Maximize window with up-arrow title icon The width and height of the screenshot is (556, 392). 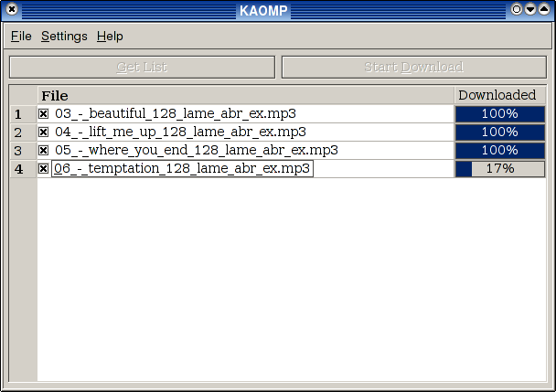544,9
